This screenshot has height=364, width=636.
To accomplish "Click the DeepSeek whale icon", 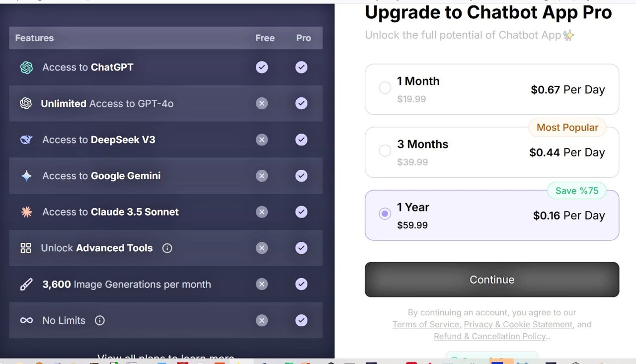I will [26, 140].
